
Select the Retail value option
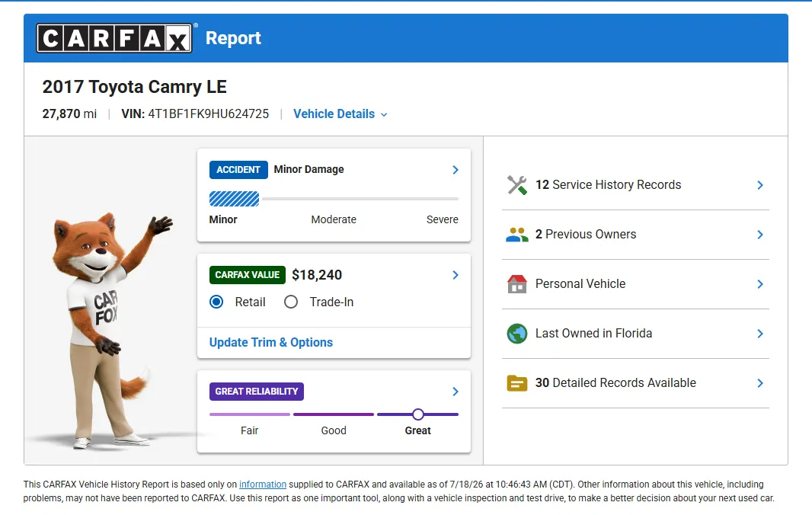click(x=216, y=302)
